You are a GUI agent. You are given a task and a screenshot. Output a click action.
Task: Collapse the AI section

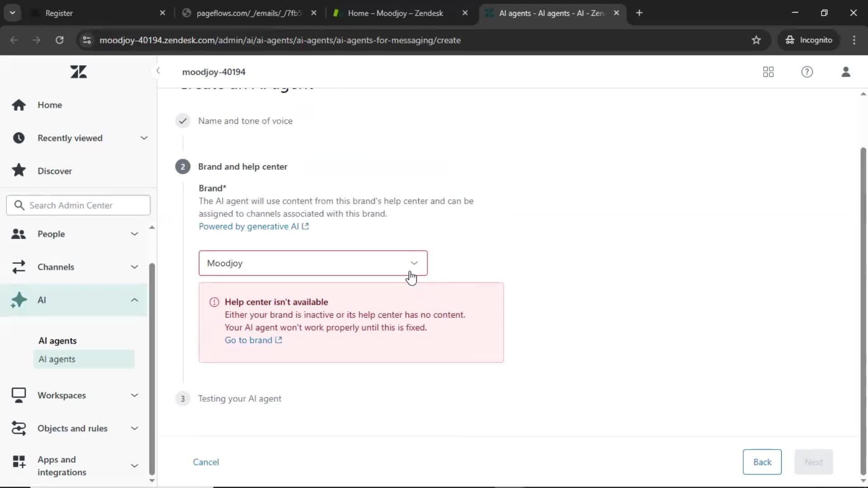tap(134, 300)
